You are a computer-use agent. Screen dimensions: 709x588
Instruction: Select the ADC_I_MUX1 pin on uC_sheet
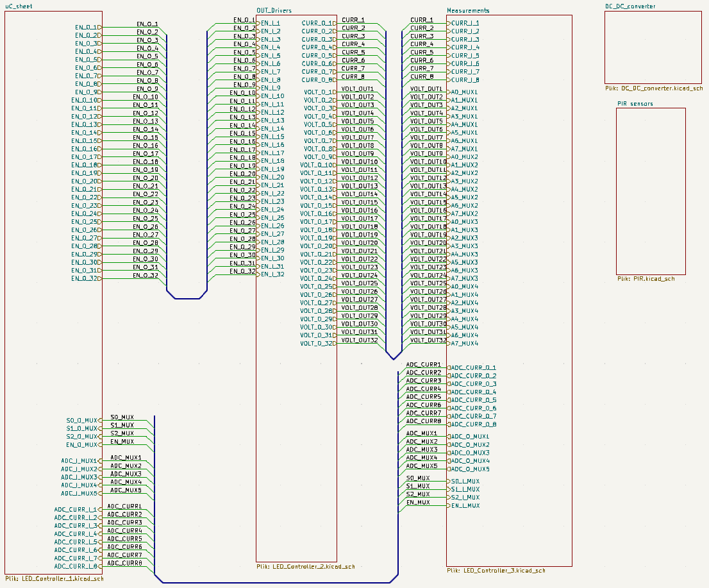click(x=79, y=461)
